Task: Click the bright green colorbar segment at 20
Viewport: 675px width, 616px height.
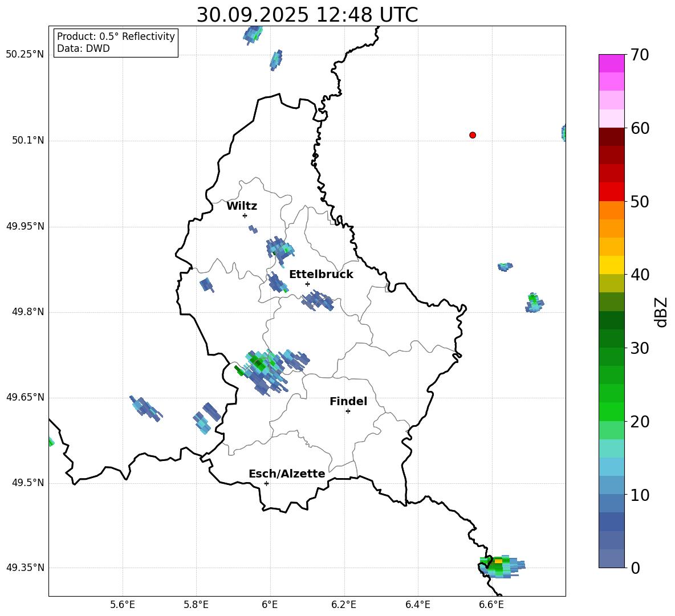Action: 611,411
